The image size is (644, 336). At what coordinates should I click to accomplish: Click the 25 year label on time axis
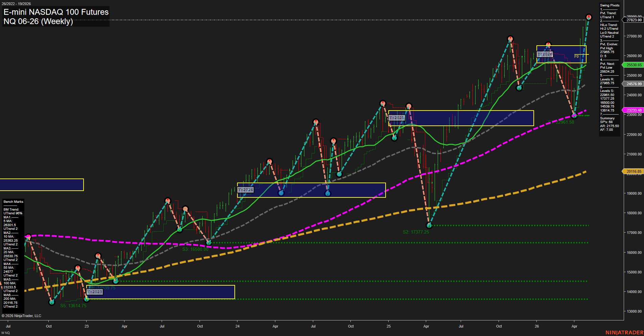[389, 326]
